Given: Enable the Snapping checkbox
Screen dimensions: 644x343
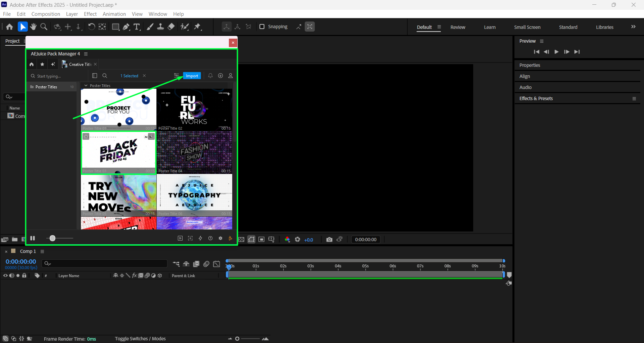Looking at the screenshot, I should (x=262, y=27).
